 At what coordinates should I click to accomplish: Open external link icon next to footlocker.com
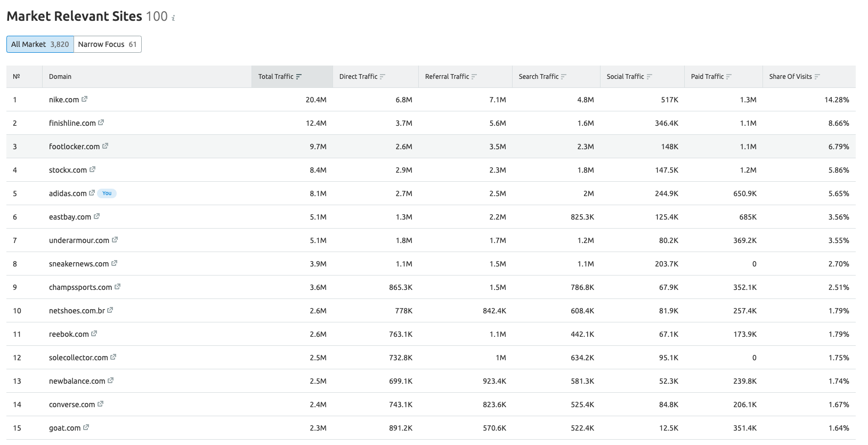click(x=105, y=146)
